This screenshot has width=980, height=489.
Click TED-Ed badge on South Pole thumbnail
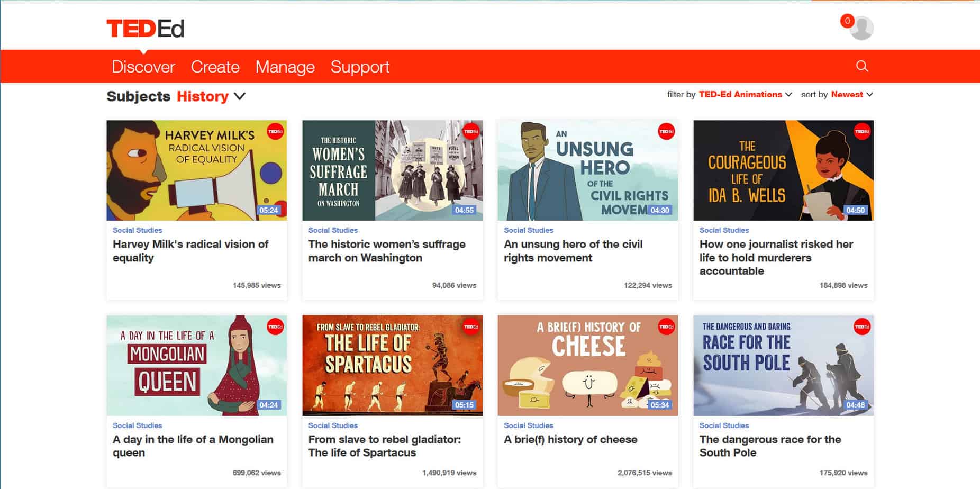tap(862, 327)
